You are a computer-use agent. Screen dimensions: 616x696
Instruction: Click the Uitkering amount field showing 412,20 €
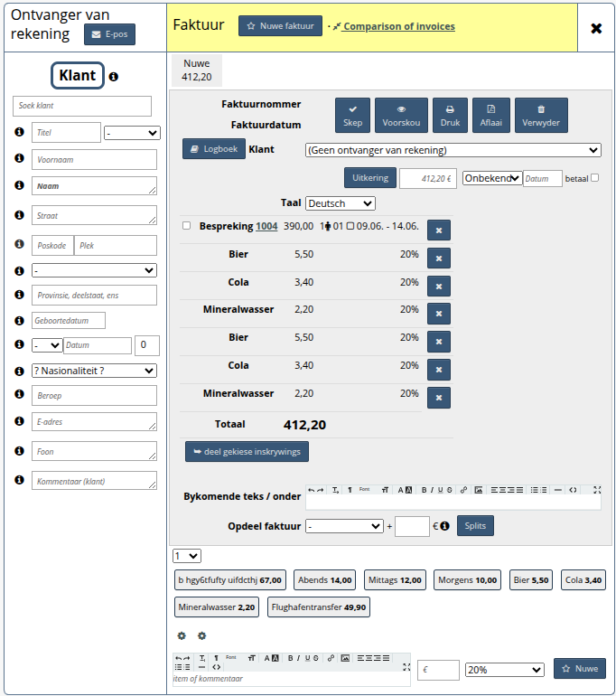(428, 178)
